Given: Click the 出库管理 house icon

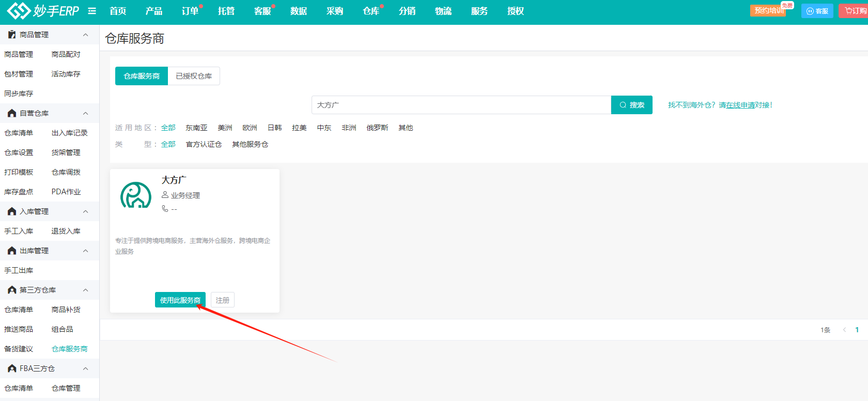Looking at the screenshot, I should click(x=12, y=251).
